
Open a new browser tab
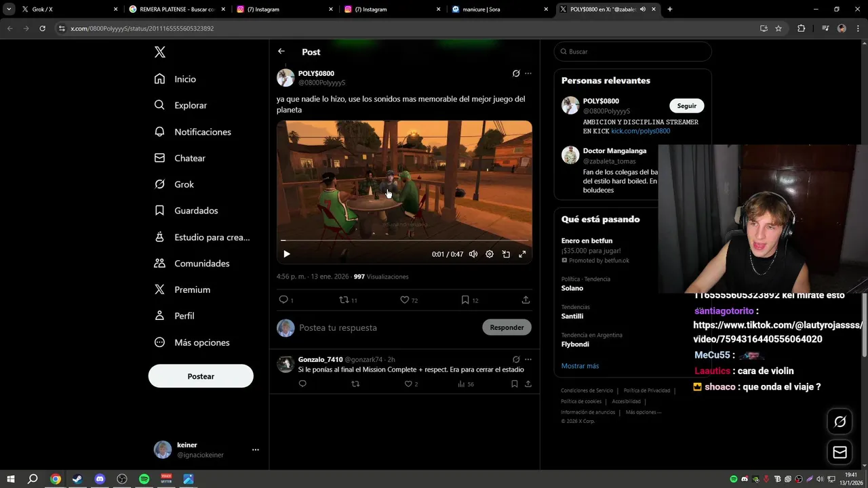670,9
